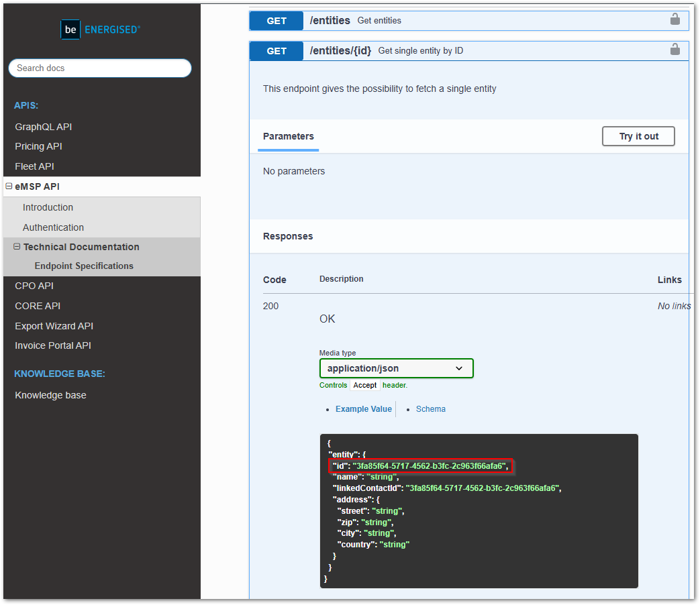Image resolution: width=700 pixels, height=605 pixels.
Task: Collapse the Technical Documentation section
Action: point(17,246)
